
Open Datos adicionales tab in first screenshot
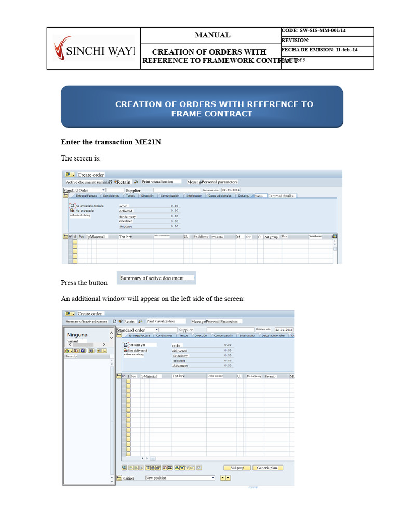tap(220, 196)
